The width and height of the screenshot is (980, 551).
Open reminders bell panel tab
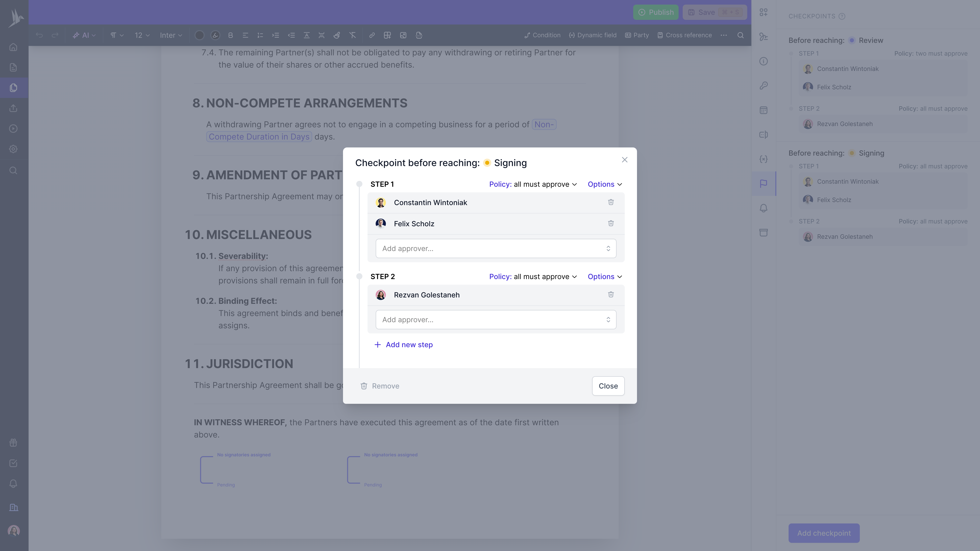pos(764,208)
